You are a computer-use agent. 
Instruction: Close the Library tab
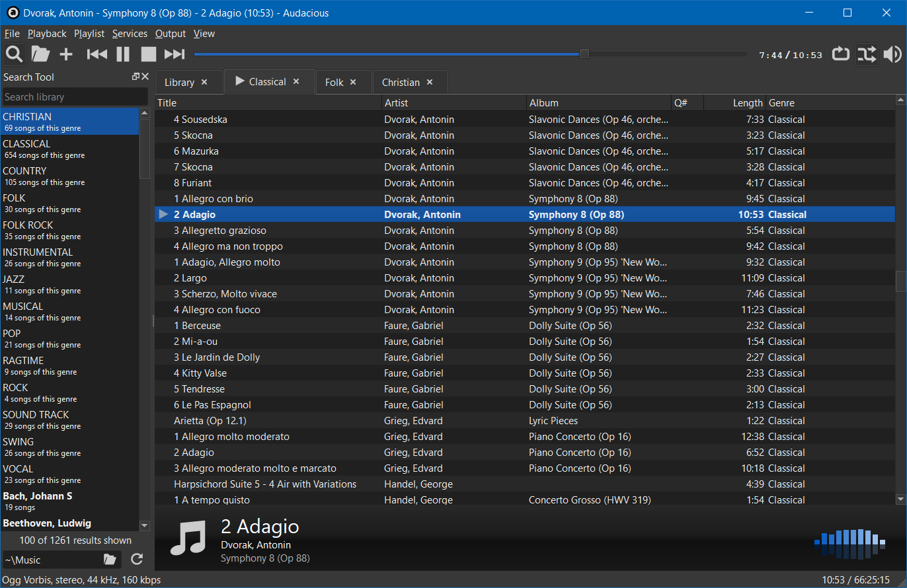coord(204,82)
